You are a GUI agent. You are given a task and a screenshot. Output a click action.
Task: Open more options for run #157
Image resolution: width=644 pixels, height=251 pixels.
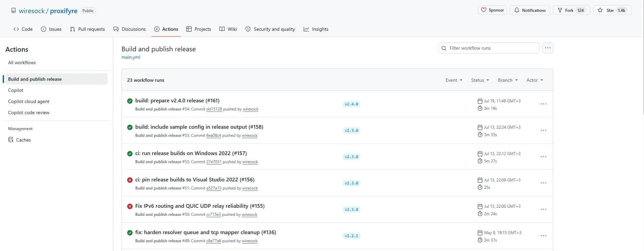point(543,157)
